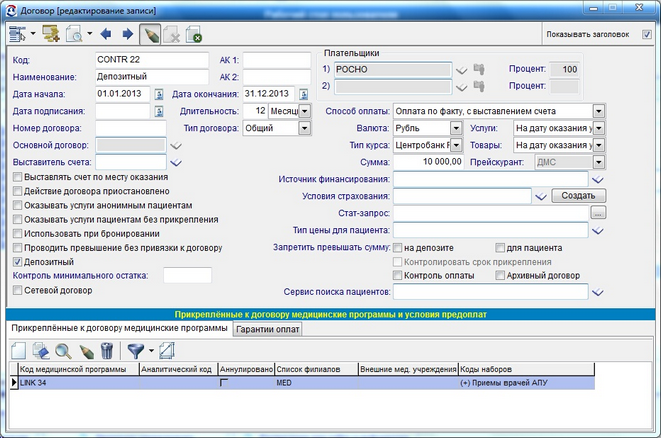Open duration unit dropdown showing Месяц
Image resolution: width=661 pixels, height=438 pixels.
[x=304, y=111]
